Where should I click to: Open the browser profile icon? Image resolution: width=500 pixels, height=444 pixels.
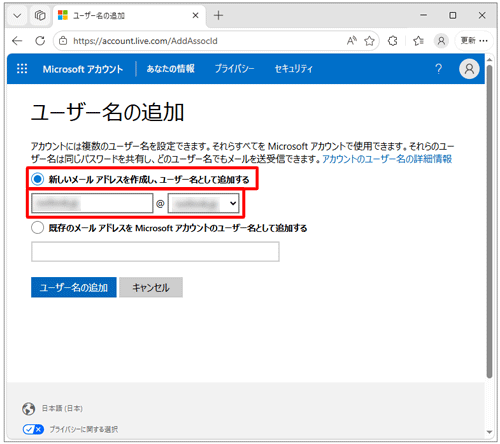pos(441,41)
